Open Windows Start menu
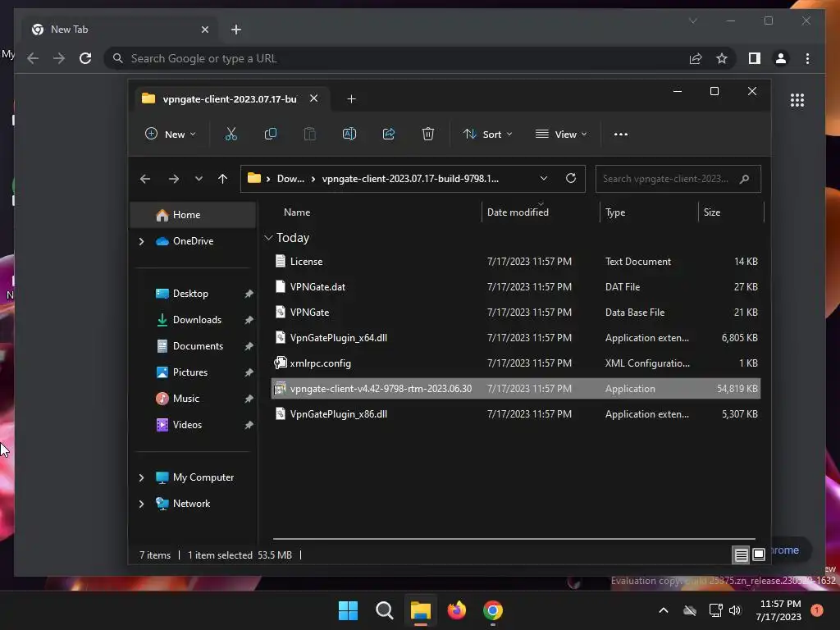The width and height of the screenshot is (840, 630). [x=348, y=610]
